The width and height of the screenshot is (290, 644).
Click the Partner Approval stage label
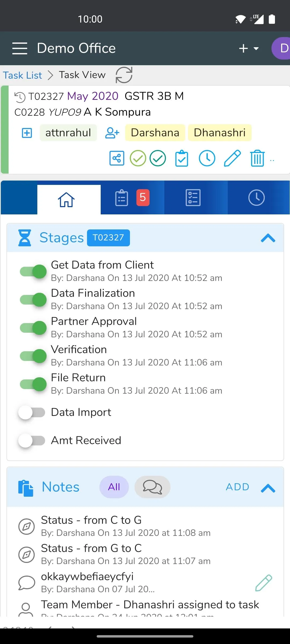point(94,321)
